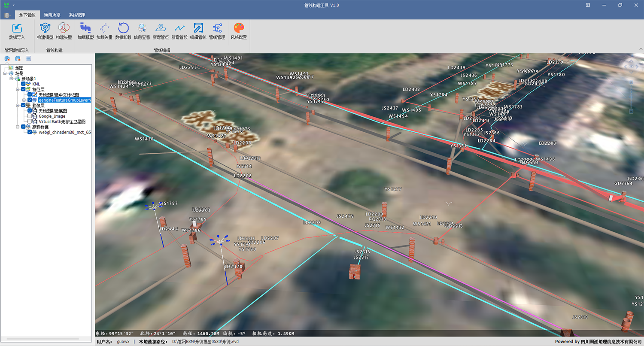Open the 系统管理 ribbon tab
This screenshot has height=346, width=644.
click(x=77, y=15)
